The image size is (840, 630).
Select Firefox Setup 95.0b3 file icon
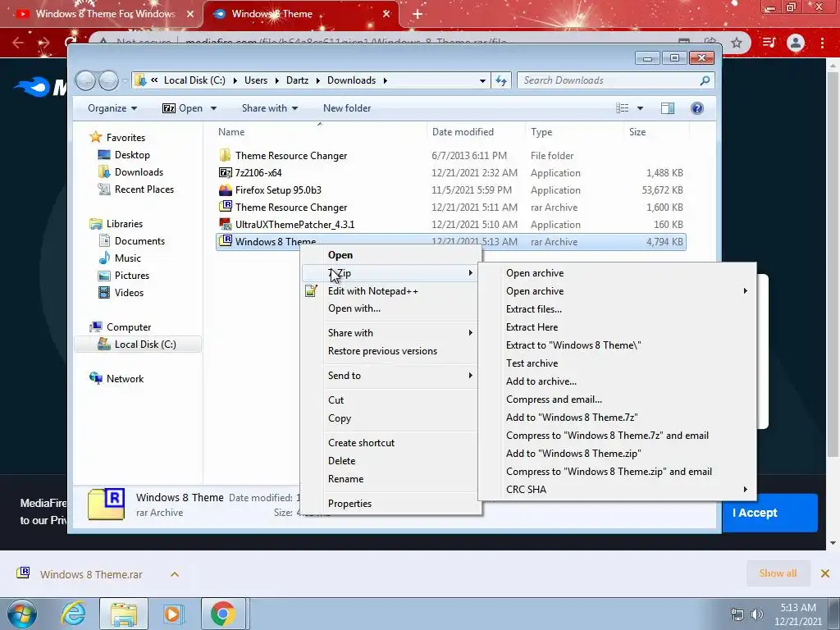click(x=225, y=189)
